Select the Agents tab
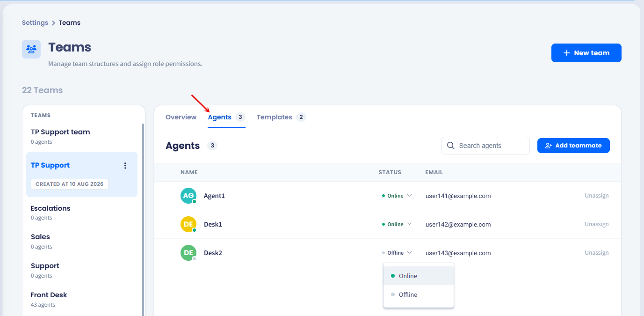Viewport: 644px width, 316px height. click(x=226, y=117)
